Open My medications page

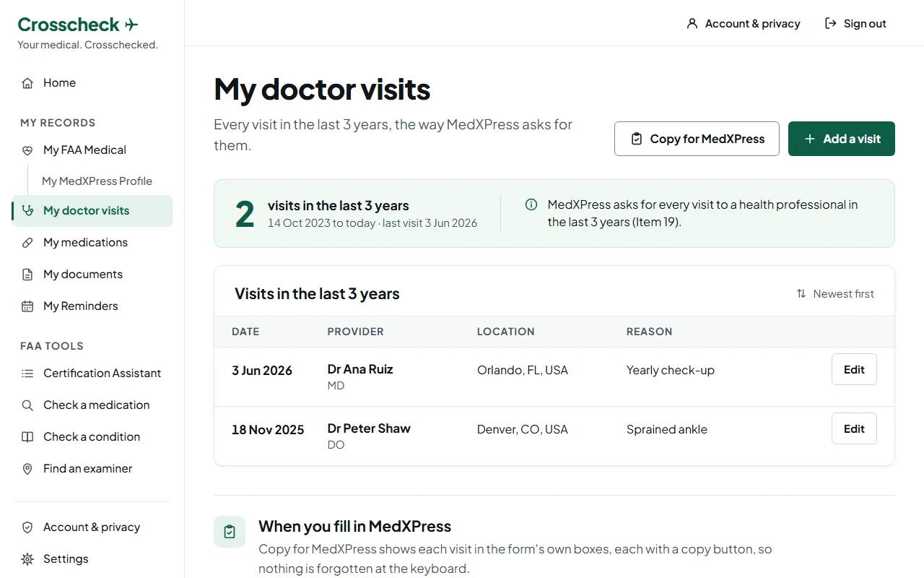[92, 243]
